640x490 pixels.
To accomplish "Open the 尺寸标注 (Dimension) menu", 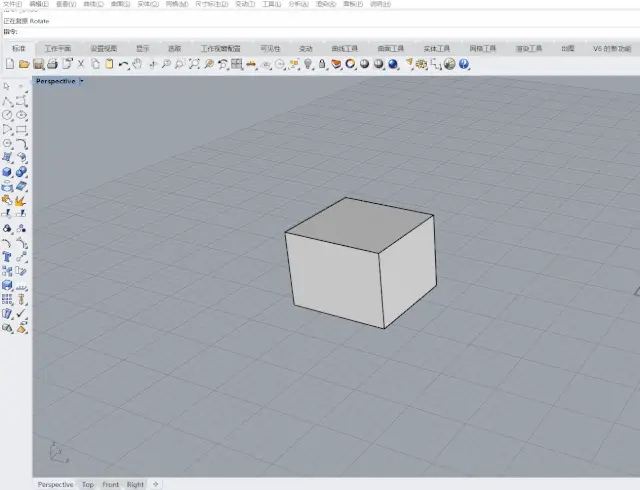I will (211, 4).
